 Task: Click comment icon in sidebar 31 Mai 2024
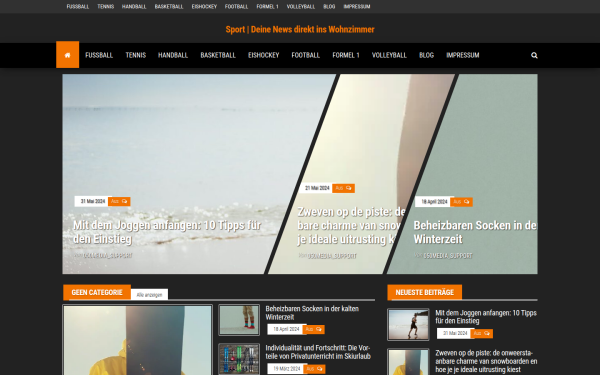(x=487, y=333)
